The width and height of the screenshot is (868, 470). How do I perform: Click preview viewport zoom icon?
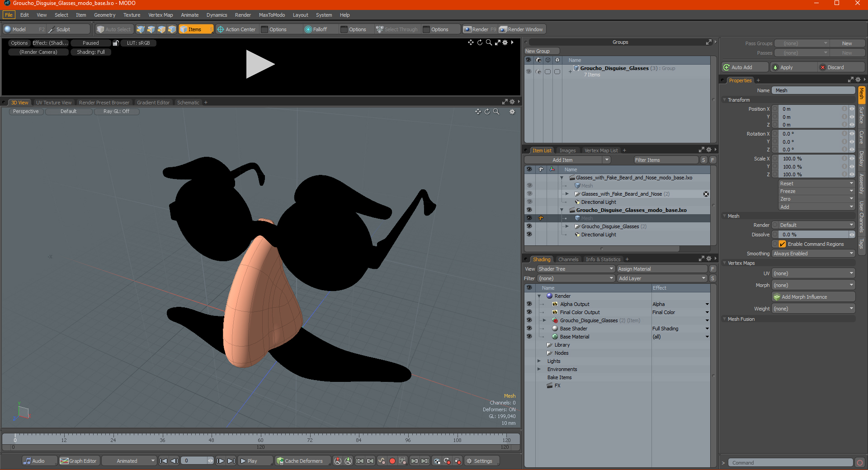(489, 42)
